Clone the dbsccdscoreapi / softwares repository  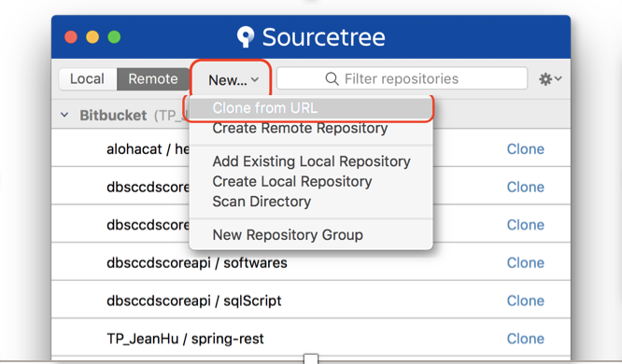525,262
